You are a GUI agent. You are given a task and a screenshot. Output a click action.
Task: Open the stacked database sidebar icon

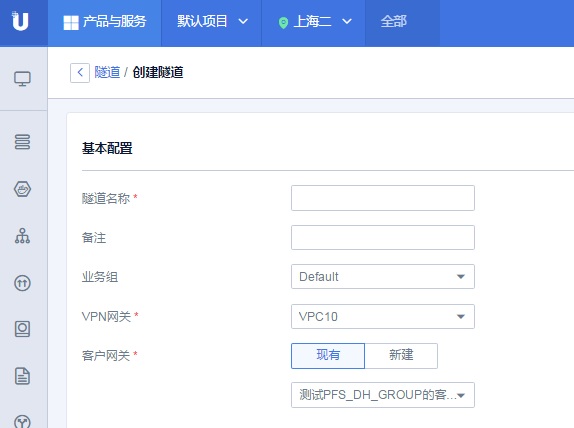point(22,142)
